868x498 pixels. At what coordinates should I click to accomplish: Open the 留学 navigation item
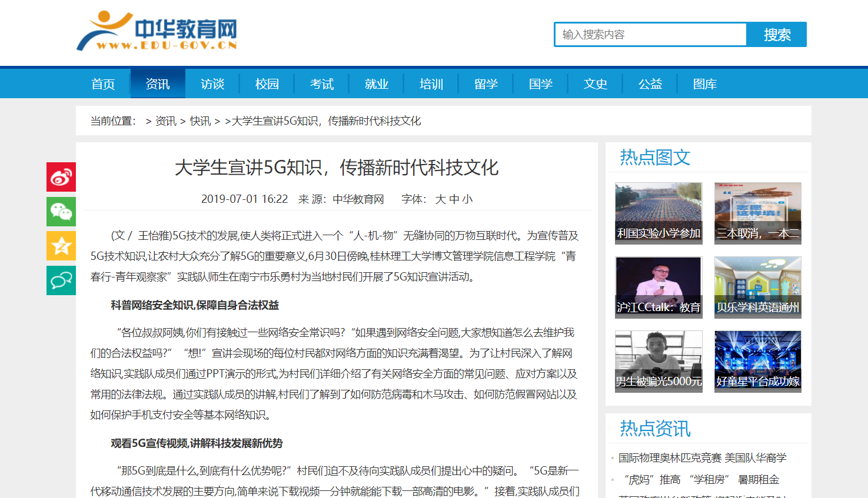(486, 84)
